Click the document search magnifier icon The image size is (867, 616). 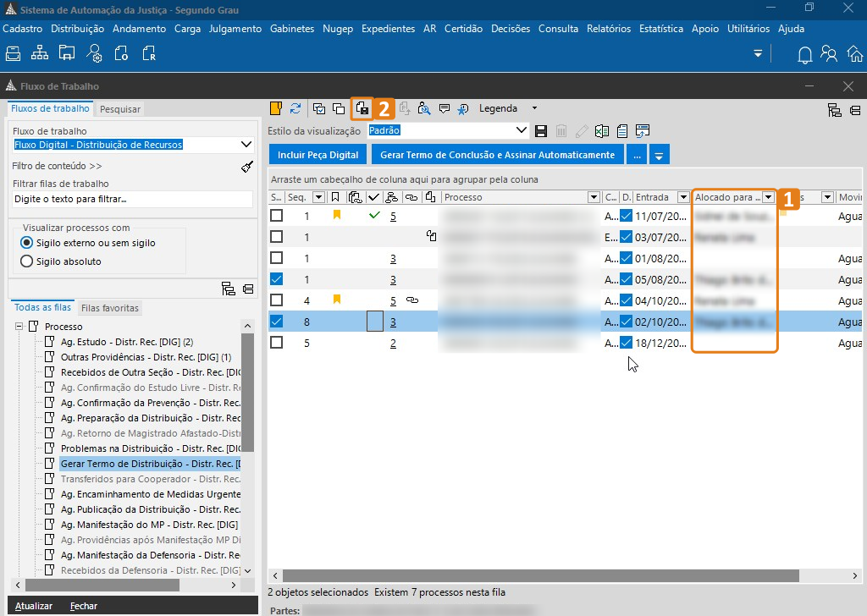(x=424, y=108)
